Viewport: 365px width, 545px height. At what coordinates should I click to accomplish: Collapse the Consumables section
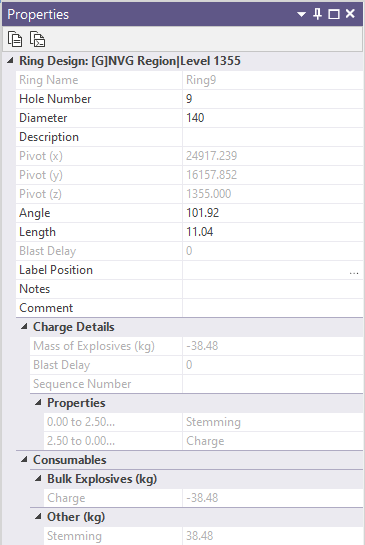[24, 459]
